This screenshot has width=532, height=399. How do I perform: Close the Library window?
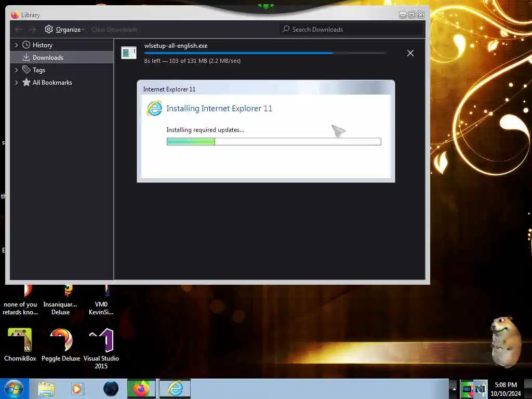click(421, 15)
